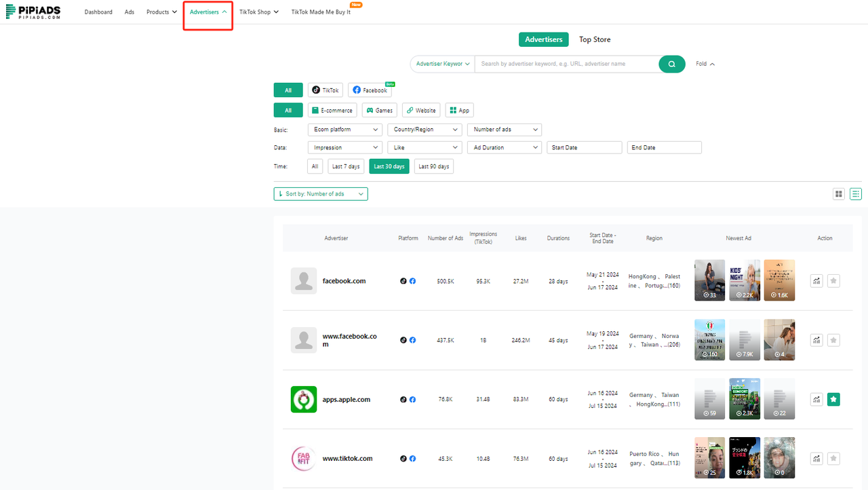Switch to grid view layout icon
Viewport: 868px width, 490px height.
[839, 194]
